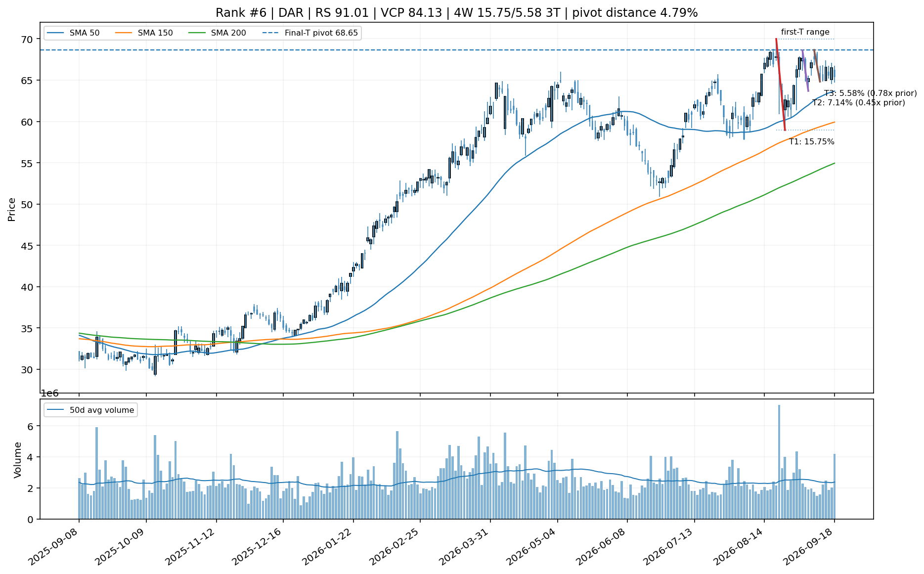Viewport: 924px width, 574px height.
Task: Click the "T2: 7.14% (0.45x prior)" label
Action: pyautogui.click(x=859, y=102)
